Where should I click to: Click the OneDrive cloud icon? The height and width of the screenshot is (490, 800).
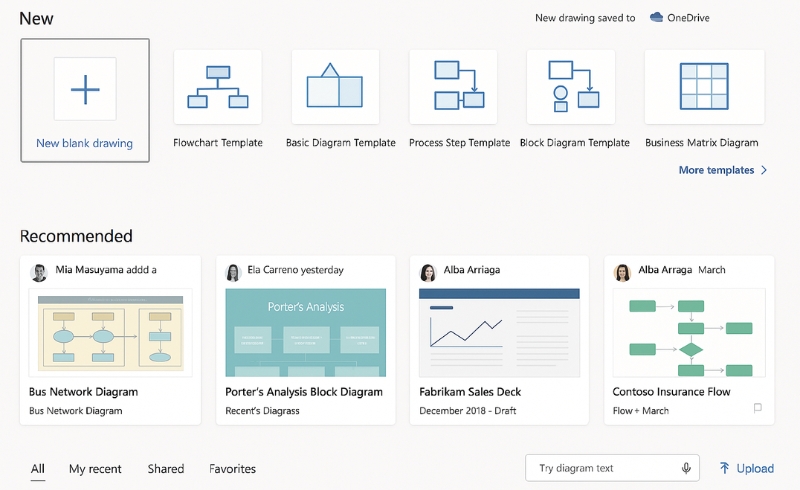click(x=656, y=17)
